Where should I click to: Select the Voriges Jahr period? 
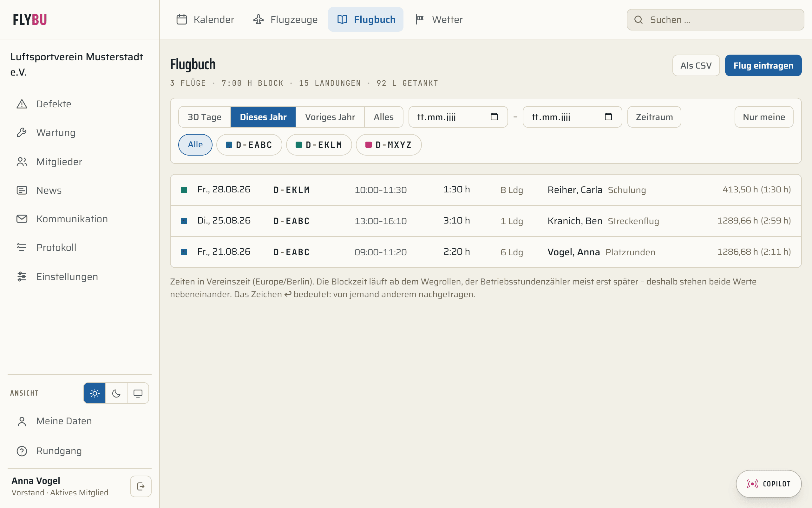330,117
